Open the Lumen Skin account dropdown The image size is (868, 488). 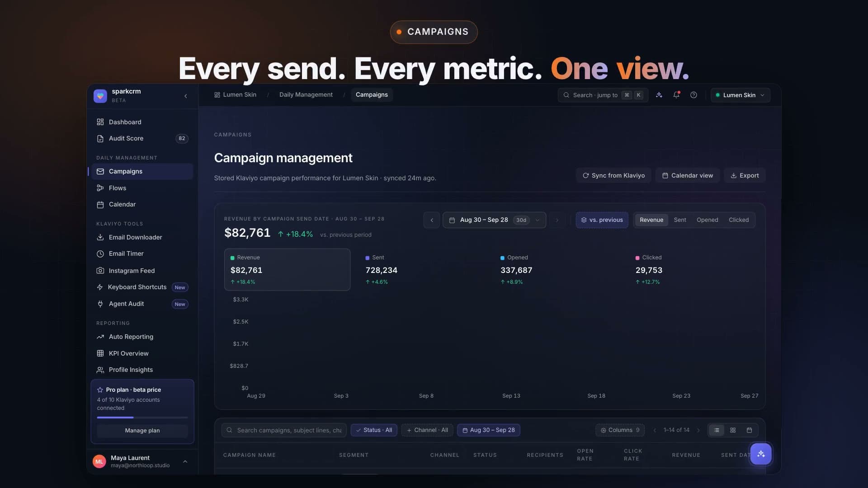pyautogui.click(x=741, y=95)
